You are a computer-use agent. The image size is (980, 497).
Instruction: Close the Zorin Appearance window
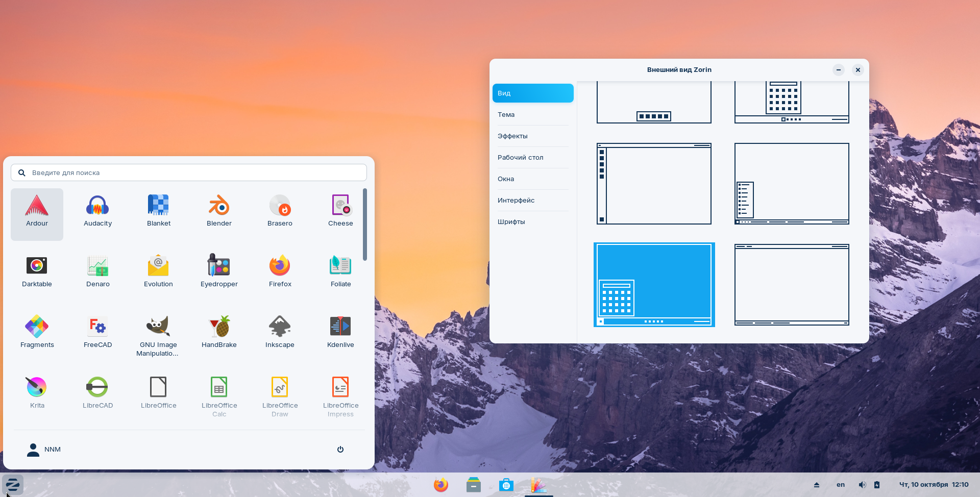tap(858, 70)
